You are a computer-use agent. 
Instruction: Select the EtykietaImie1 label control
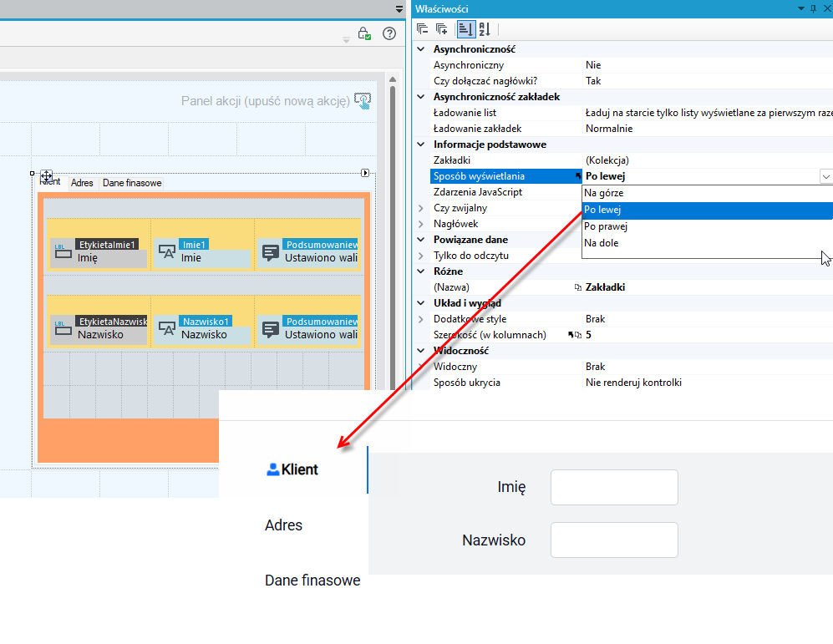click(99, 252)
